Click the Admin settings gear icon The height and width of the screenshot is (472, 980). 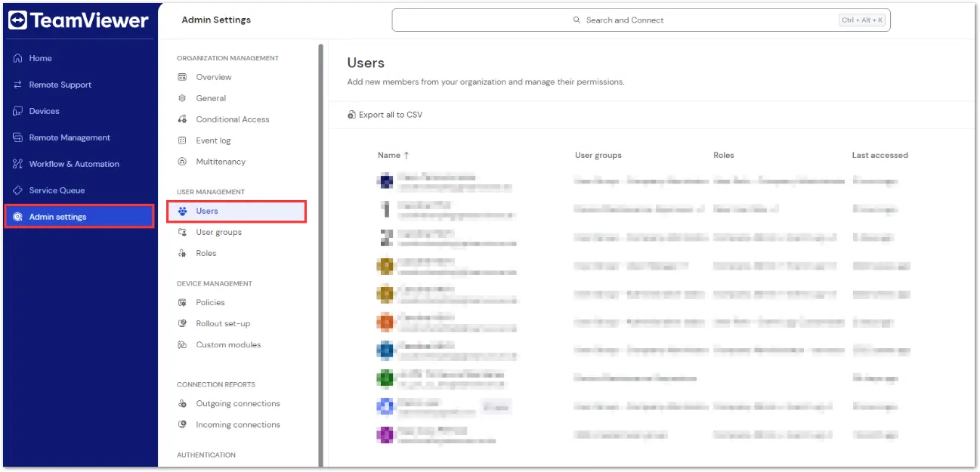(x=18, y=217)
